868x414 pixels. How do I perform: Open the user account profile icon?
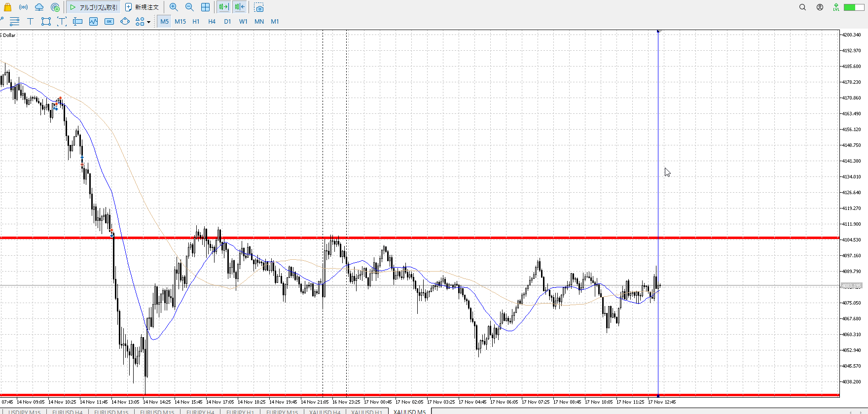pyautogui.click(x=820, y=7)
